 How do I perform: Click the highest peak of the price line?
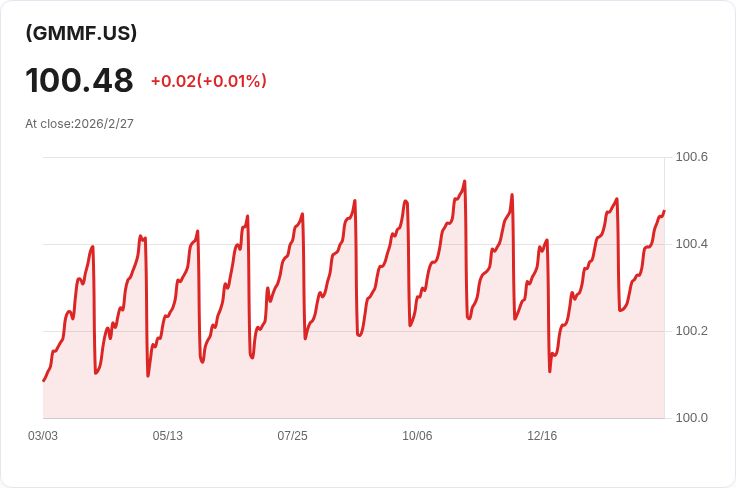pos(465,182)
